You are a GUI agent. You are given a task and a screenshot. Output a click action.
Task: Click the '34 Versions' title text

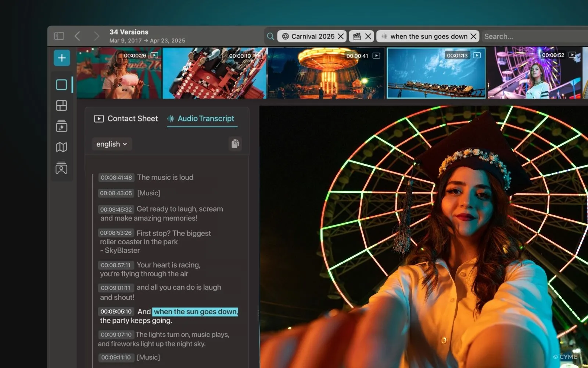pos(129,32)
